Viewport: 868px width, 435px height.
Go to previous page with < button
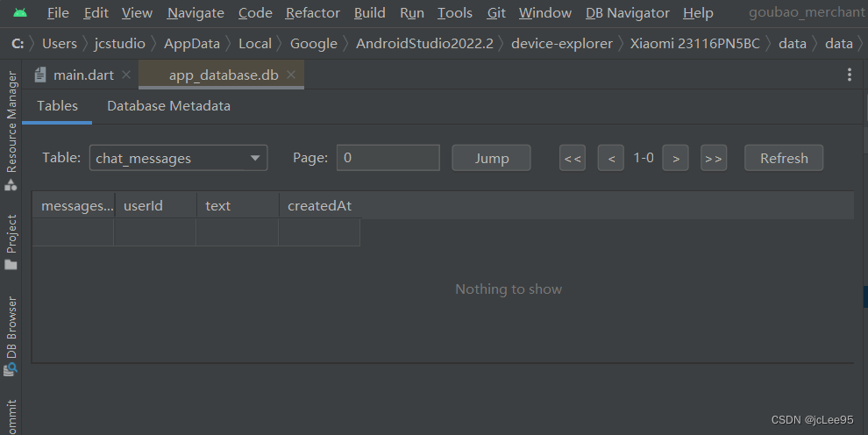pyautogui.click(x=611, y=158)
